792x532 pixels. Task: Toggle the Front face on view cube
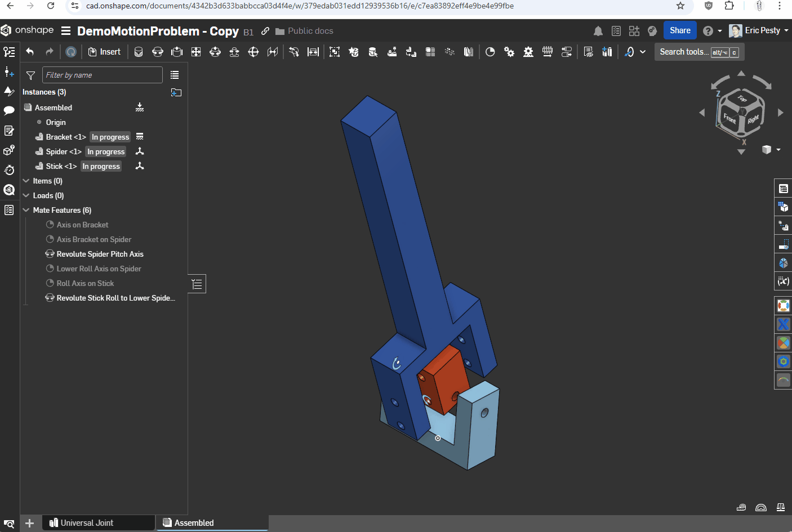[x=730, y=118]
